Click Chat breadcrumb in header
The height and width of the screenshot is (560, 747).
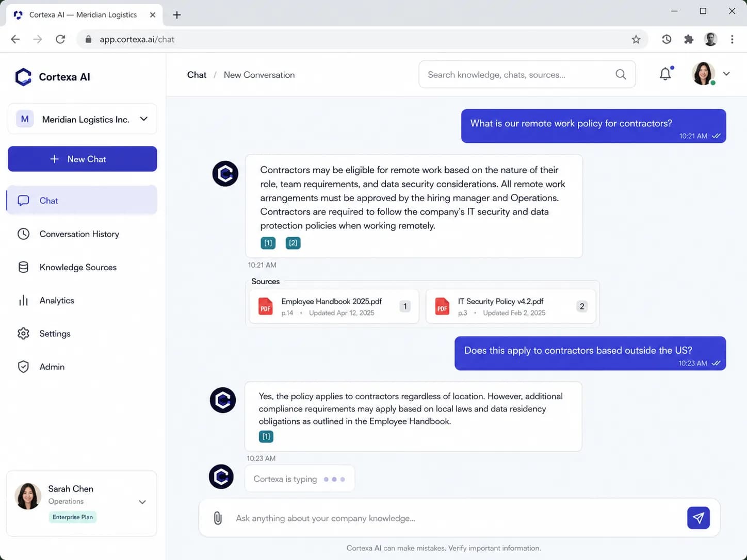pos(197,75)
